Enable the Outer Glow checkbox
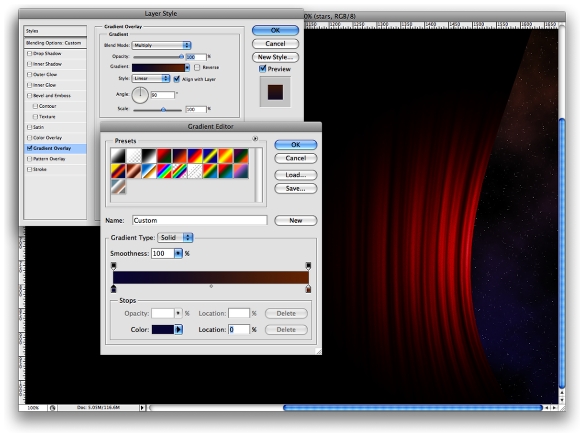 pos(30,74)
